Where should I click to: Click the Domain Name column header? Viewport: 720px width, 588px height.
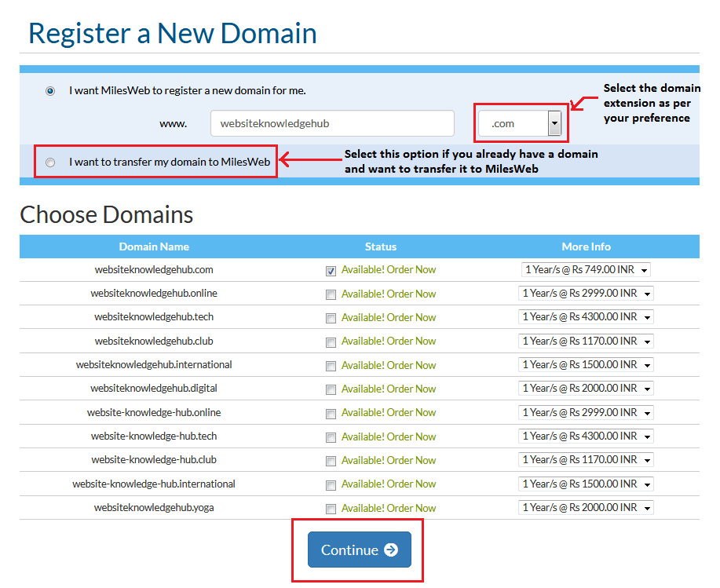click(x=154, y=247)
